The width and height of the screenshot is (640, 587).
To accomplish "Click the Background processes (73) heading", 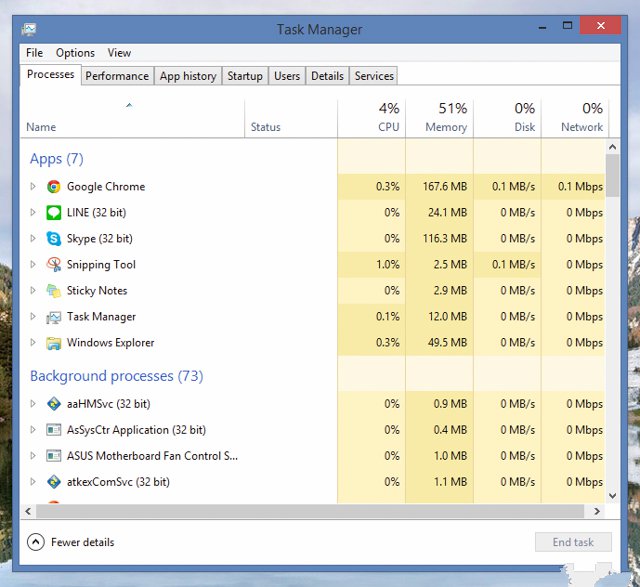I will (x=117, y=376).
